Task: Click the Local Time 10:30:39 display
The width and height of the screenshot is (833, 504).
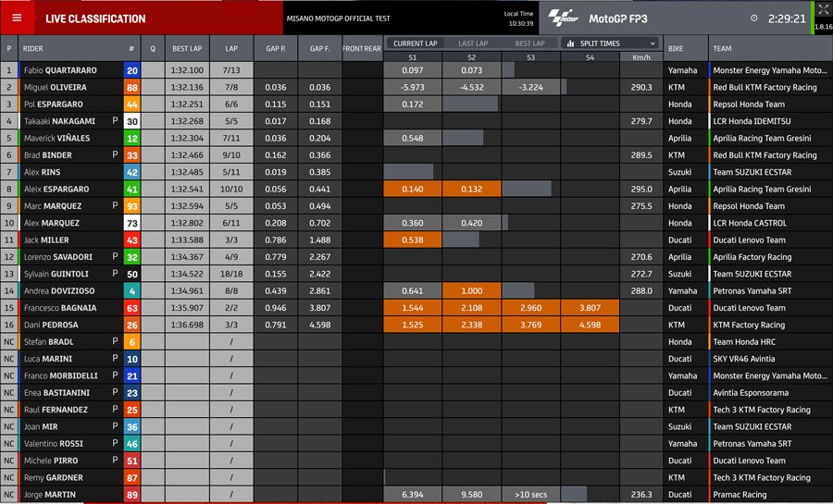Action: [x=518, y=18]
